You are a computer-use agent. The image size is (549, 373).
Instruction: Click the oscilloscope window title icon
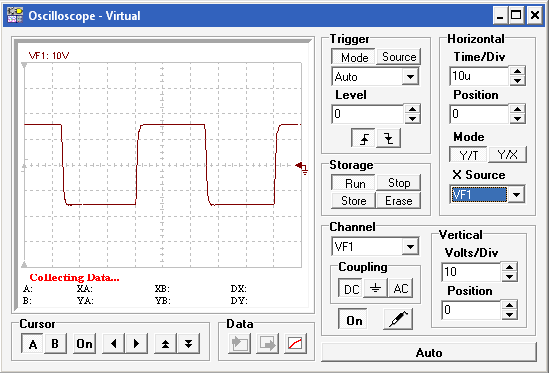(15, 15)
